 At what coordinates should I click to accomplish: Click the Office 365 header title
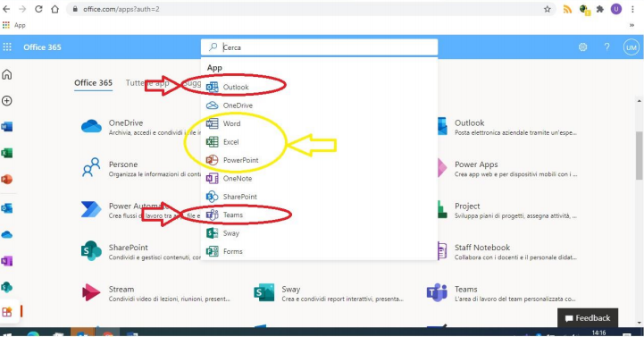coord(42,47)
